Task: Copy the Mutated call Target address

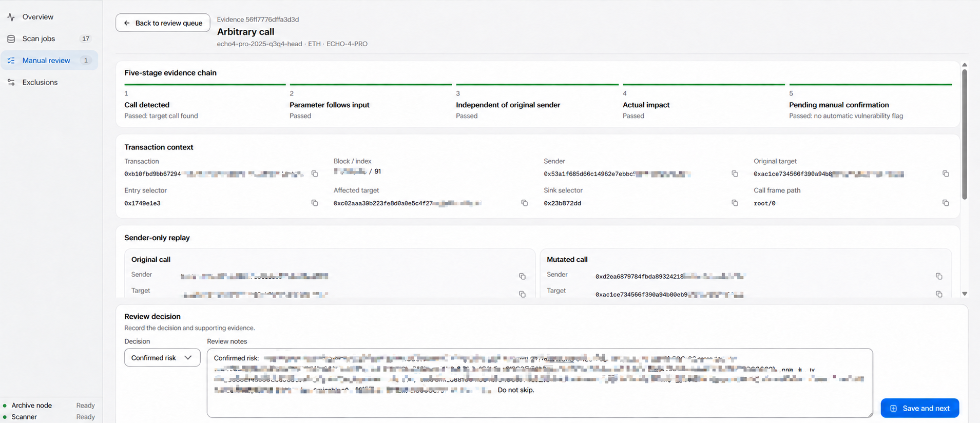Action: pos(939,294)
